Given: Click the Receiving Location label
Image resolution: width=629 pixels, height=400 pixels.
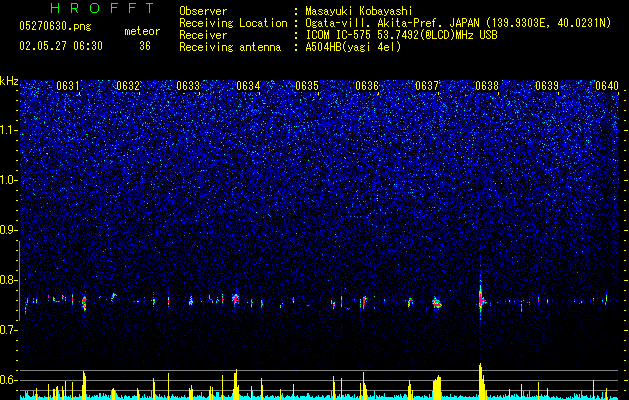Looking at the screenshot, I should tap(233, 23).
